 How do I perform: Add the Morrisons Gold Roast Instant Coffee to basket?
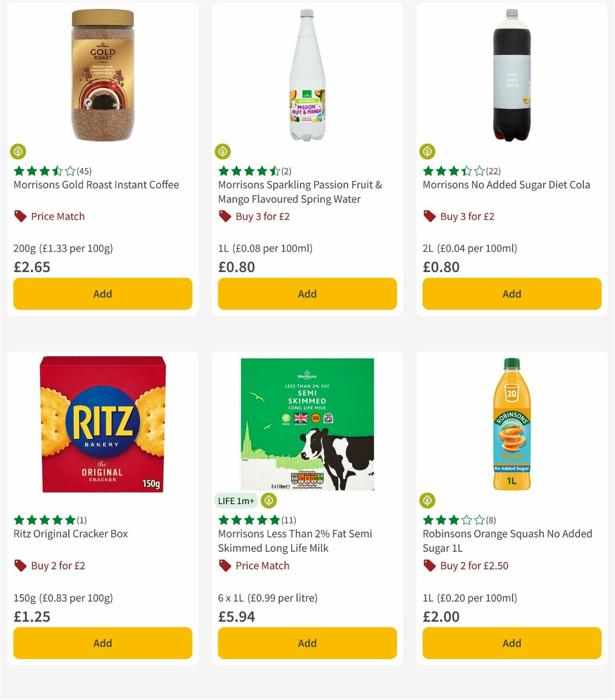pyautogui.click(x=102, y=294)
